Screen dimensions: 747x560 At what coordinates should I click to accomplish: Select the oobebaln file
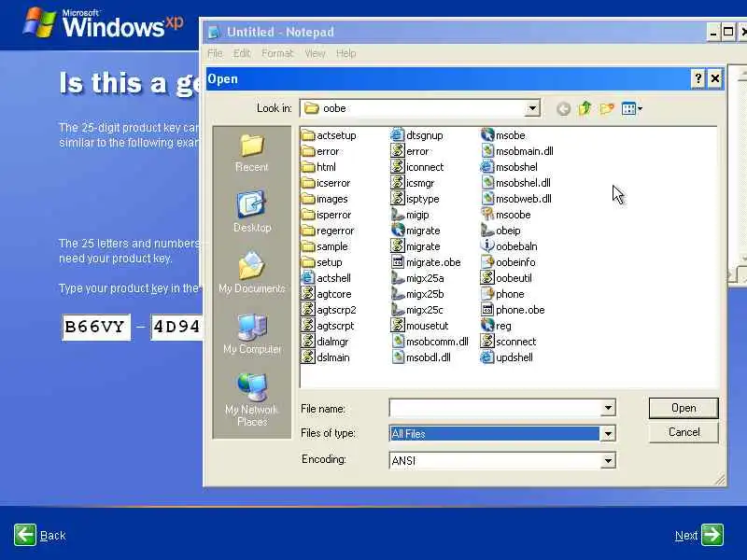[509, 246]
